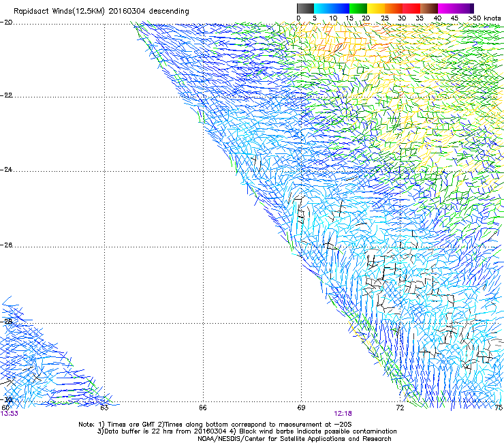The width and height of the screenshot is (504, 443).
Task: Click the '10' label under the color bar
Action: point(333,18)
